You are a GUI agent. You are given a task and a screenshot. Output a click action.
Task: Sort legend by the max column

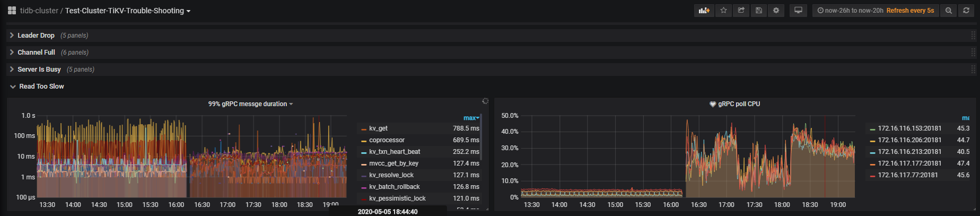coord(471,118)
